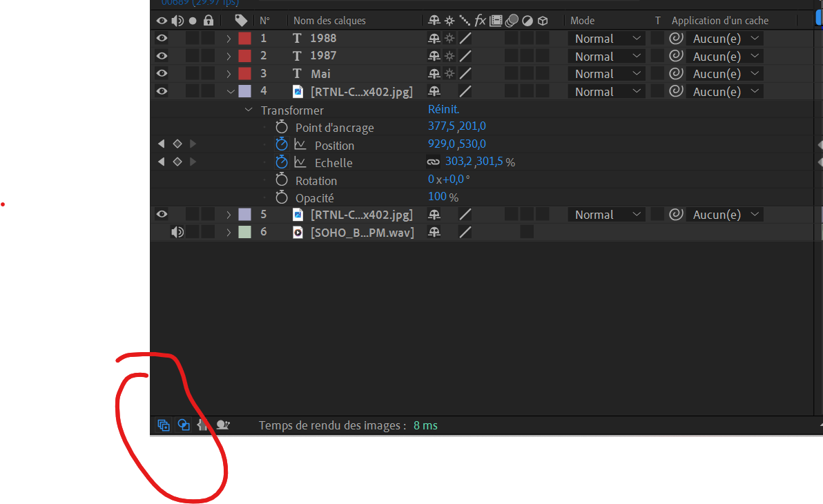Click the red label swatch of layer 1988
This screenshot has height=504, width=823.
(244, 39)
